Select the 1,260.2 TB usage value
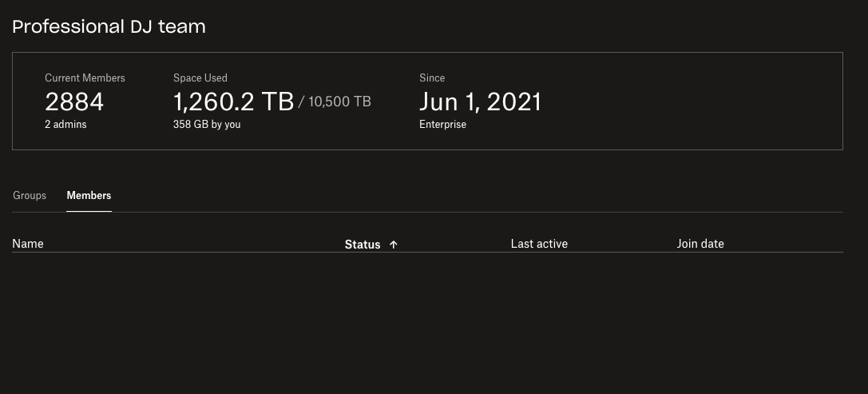868x394 pixels. click(x=233, y=101)
